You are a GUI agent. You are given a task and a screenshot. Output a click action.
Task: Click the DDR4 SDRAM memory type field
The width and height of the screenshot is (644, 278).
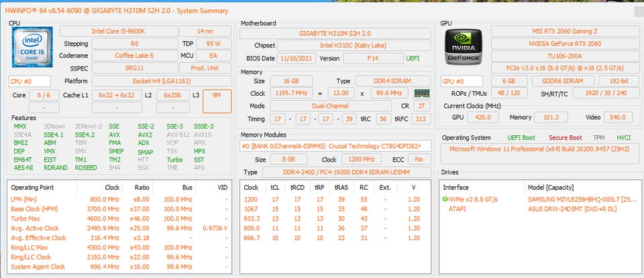coord(393,81)
